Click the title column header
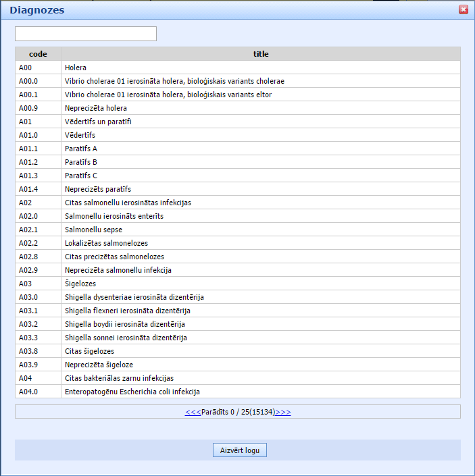This screenshot has width=475, height=476. (261, 54)
